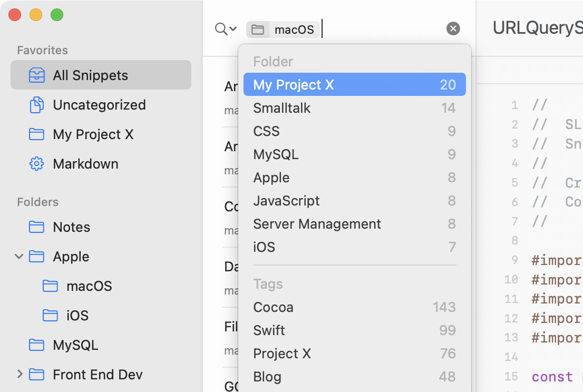Click in the search input after macOS token
This screenshot has width=583, height=392.
(382, 28)
